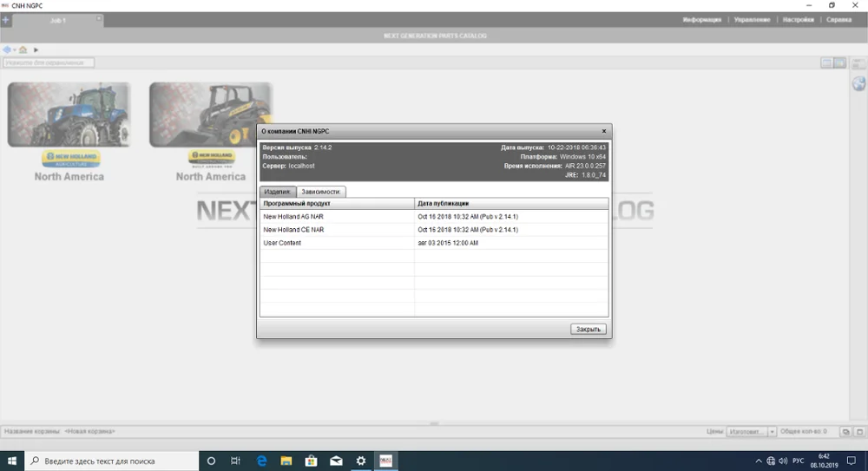This screenshot has width=868, height=471.
Task: Switch to the Зависимости tab
Action: (321, 192)
